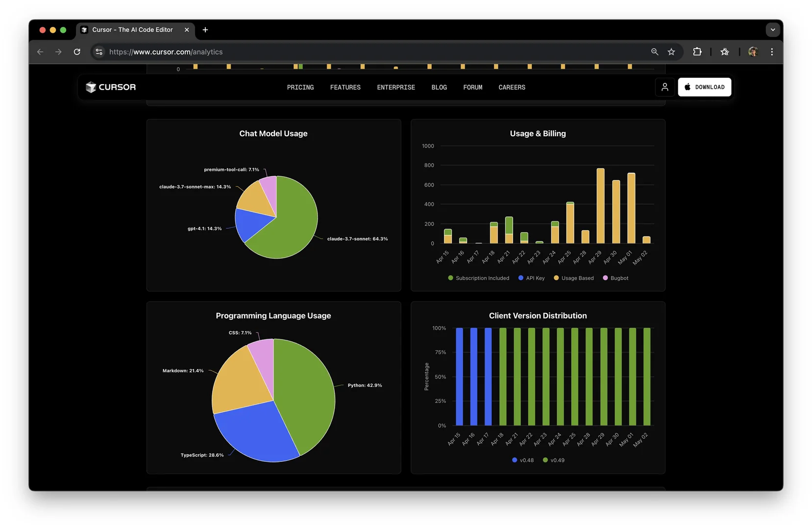Screen dimensions: 812x529
Task: Click the zoom magnifier icon in address bar
Action: (655, 52)
